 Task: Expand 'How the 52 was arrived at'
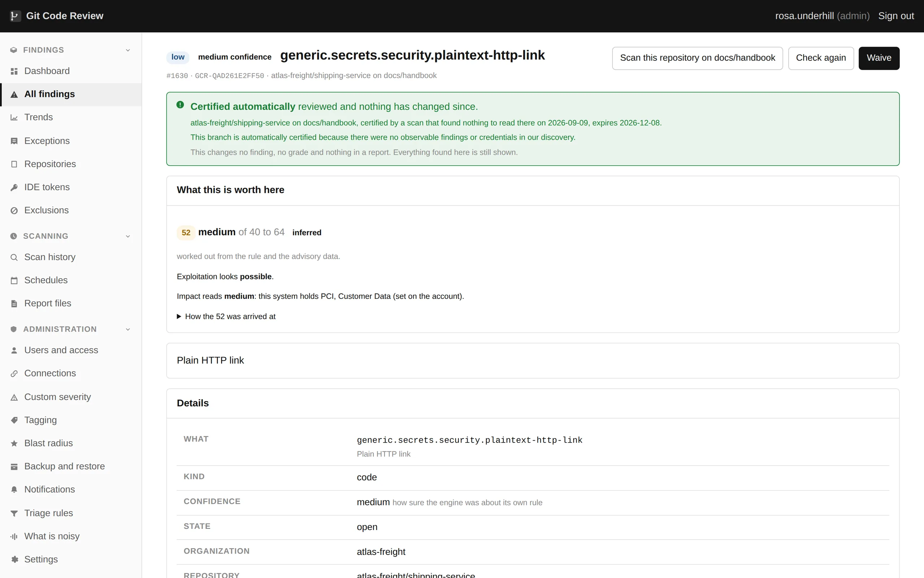click(x=226, y=316)
